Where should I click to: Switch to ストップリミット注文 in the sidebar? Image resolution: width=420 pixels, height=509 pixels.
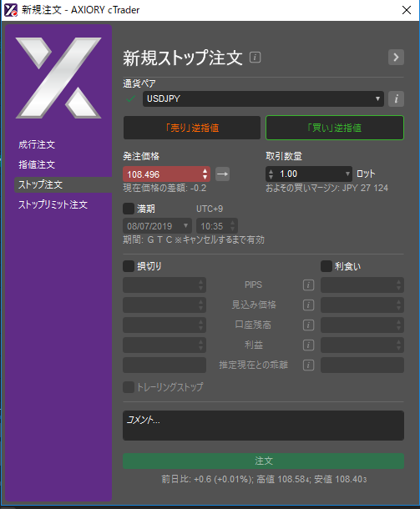(x=53, y=204)
